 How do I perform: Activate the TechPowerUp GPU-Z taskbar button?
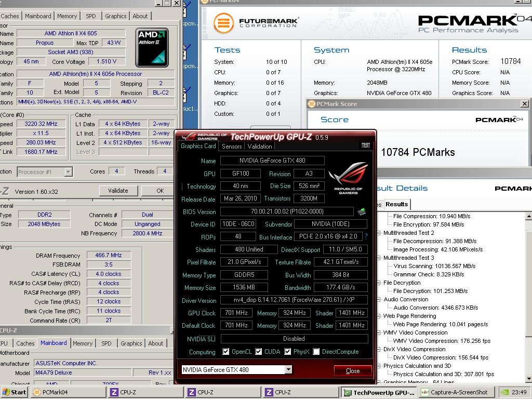[x=379, y=392]
